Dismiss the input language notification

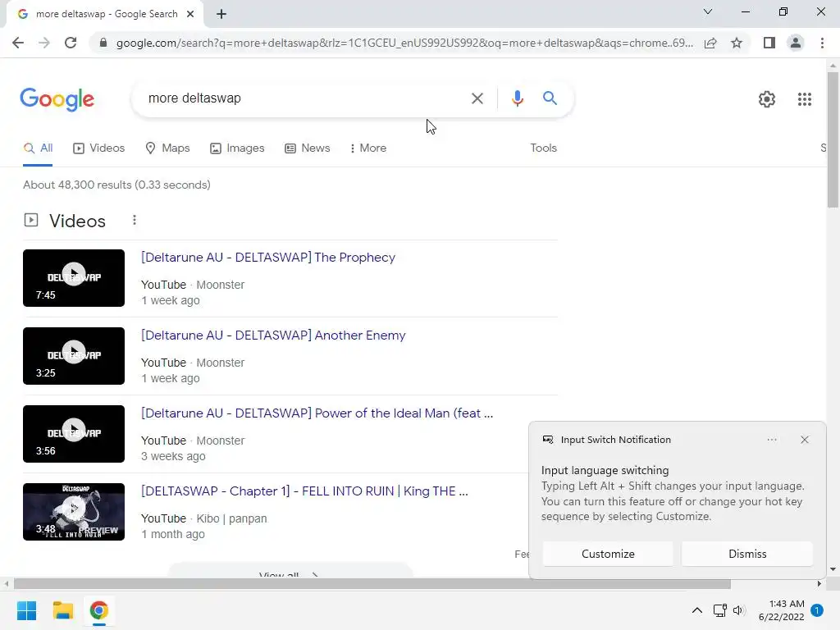point(747,554)
